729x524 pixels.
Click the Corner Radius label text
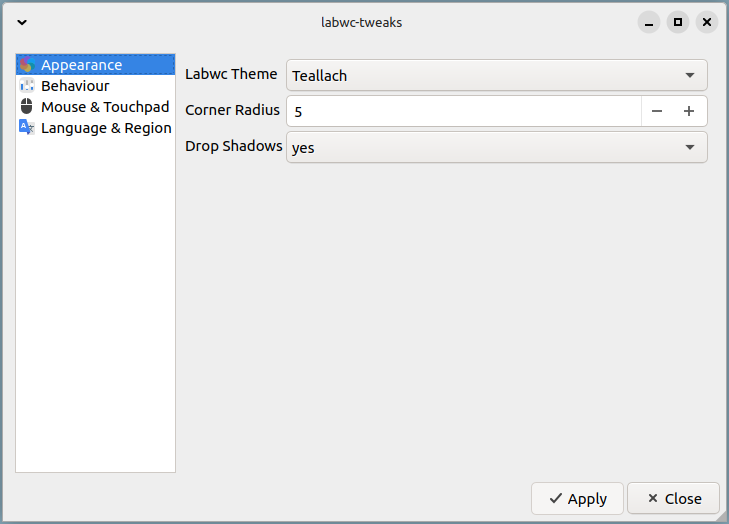pyautogui.click(x=233, y=110)
